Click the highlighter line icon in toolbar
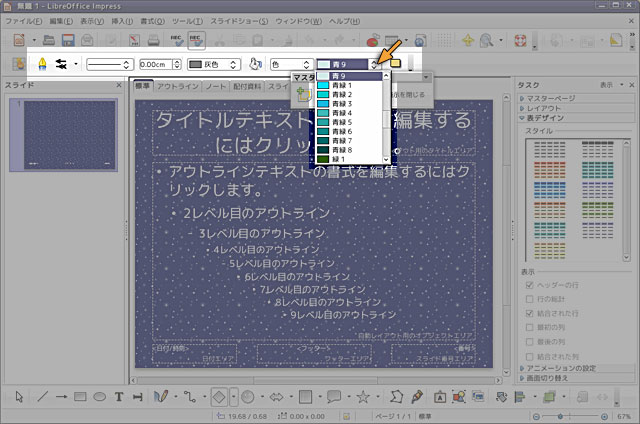Screen dimensions: 640x424 [x=43, y=64]
